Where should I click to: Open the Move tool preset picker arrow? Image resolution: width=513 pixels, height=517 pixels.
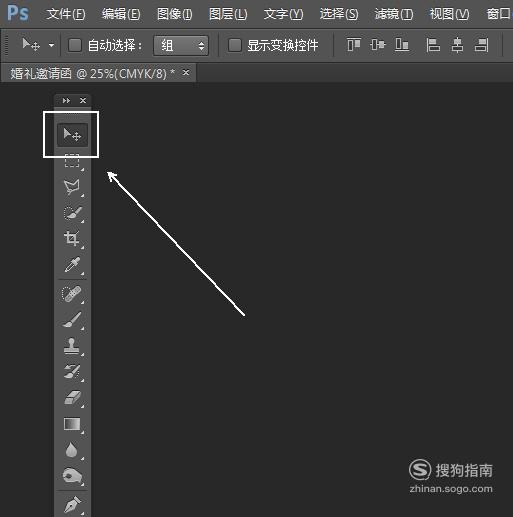click(51, 45)
